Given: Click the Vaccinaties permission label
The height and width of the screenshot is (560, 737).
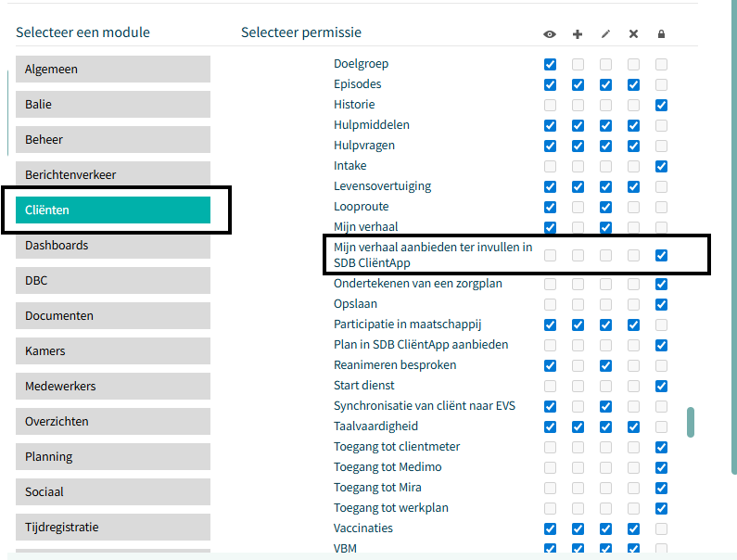Looking at the screenshot, I should coord(363,528).
